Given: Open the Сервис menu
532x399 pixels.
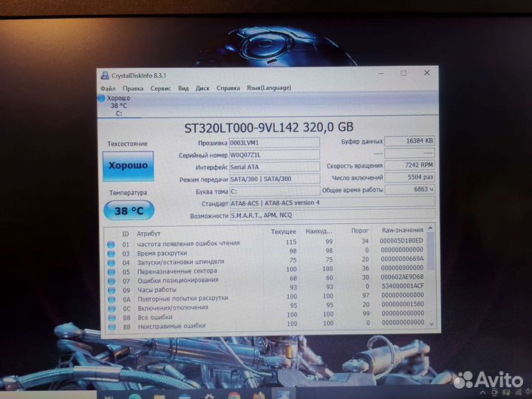Looking at the screenshot, I should click(160, 88).
